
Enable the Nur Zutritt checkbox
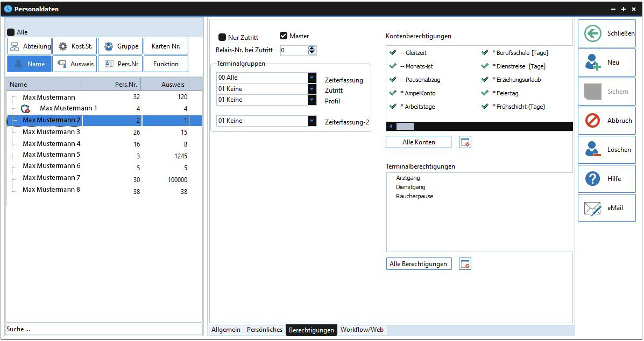click(222, 38)
